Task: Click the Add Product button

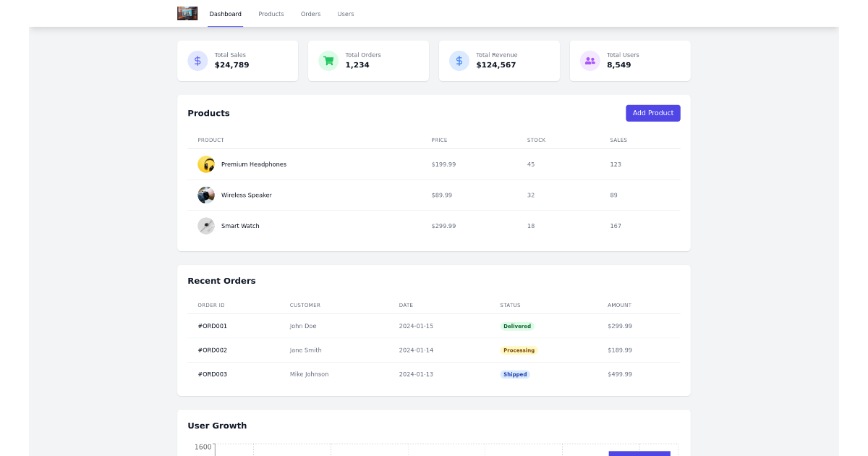Action: tap(652, 113)
